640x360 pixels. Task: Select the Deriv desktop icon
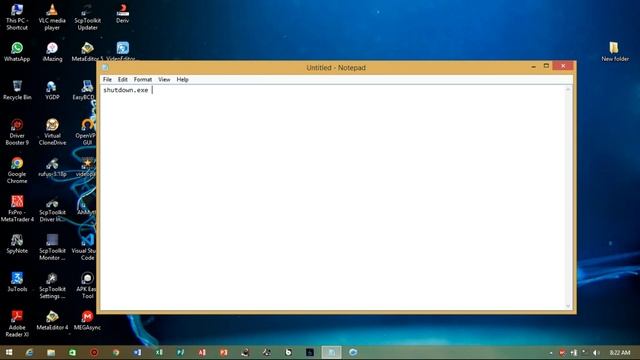pyautogui.click(x=122, y=13)
